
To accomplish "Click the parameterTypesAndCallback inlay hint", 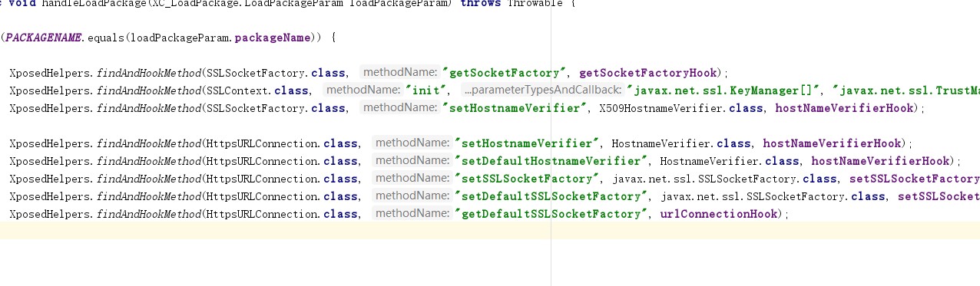I will [542, 90].
